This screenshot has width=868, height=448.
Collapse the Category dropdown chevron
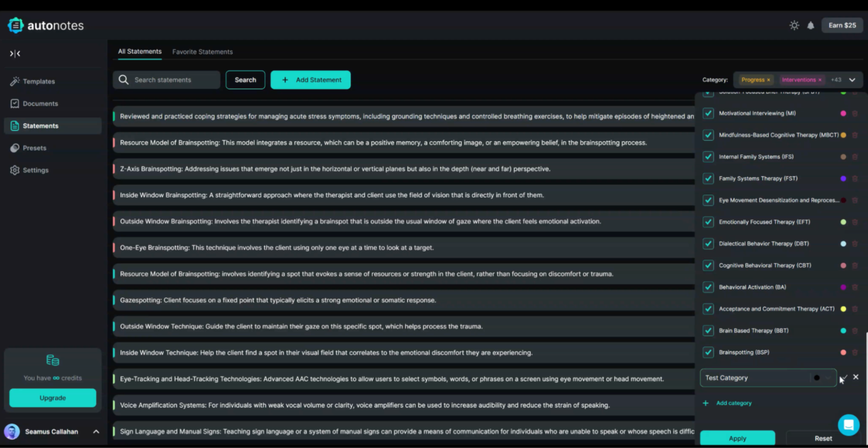(x=852, y=80)
